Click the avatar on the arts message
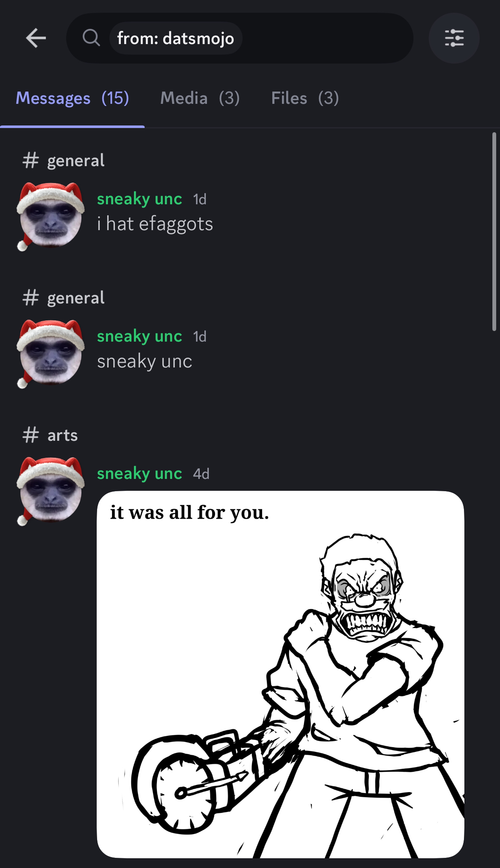500x868 pixels. (50, 491)
